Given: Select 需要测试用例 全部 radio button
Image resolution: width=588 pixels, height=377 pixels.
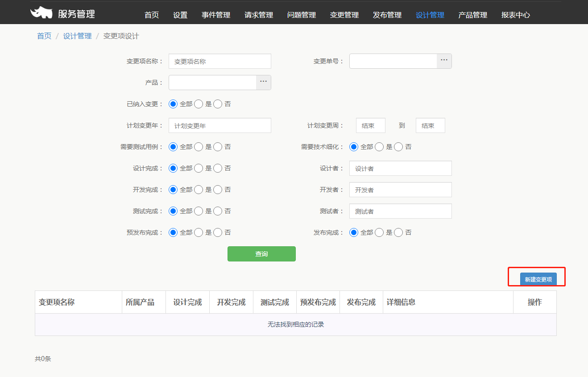Looking at the screenshot, I should [173, 147].
